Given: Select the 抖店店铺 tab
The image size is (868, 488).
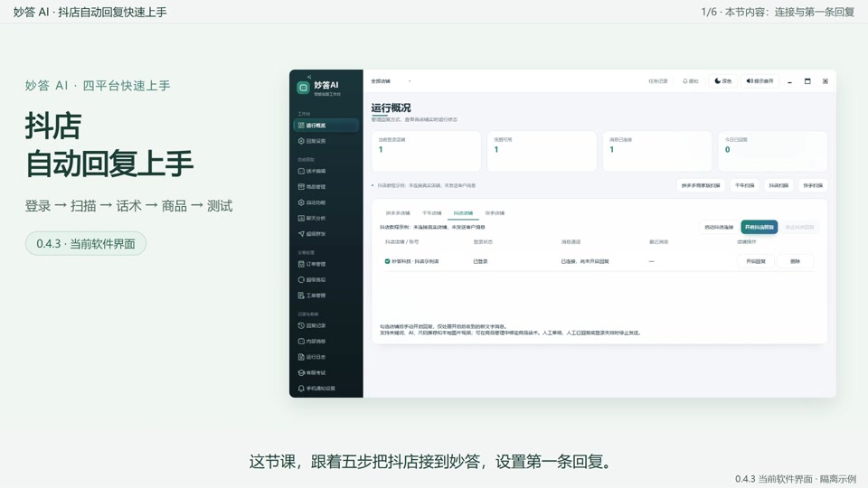Looking at the screenshot, I should click(x=463, y=213).
